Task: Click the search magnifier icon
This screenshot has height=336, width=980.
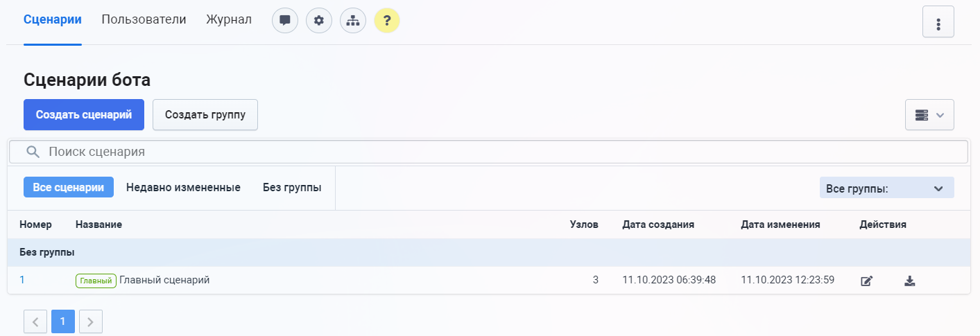Action: [32, 152]
